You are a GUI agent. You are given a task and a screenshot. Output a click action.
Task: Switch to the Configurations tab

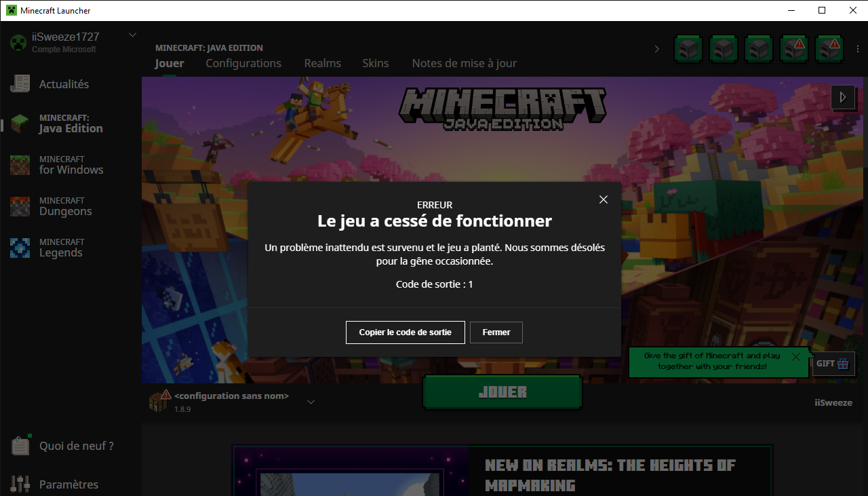click(x=243, y=63)
